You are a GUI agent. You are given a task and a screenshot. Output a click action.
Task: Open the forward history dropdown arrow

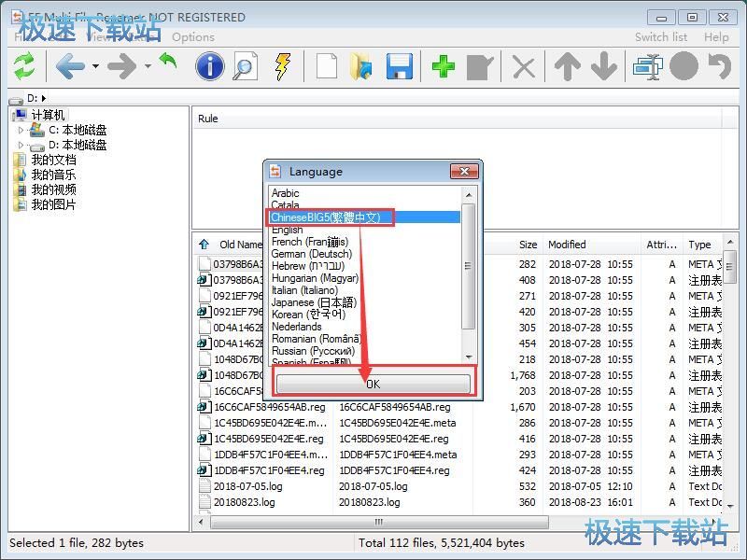pyautogui.click(x=148, y=66)
